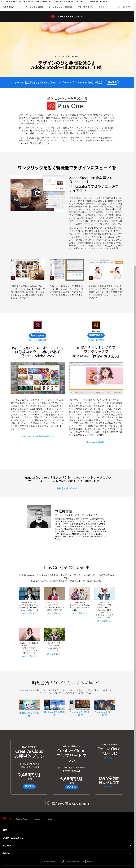The image size is (136, 868).
Task: Click the ログイン link
Action: click(127, 7)
